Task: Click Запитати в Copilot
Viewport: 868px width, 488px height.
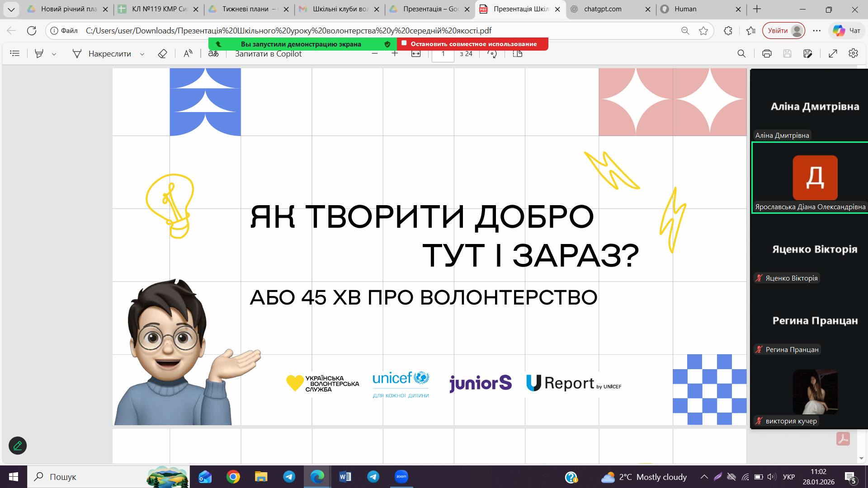Action: click(267, 53)
